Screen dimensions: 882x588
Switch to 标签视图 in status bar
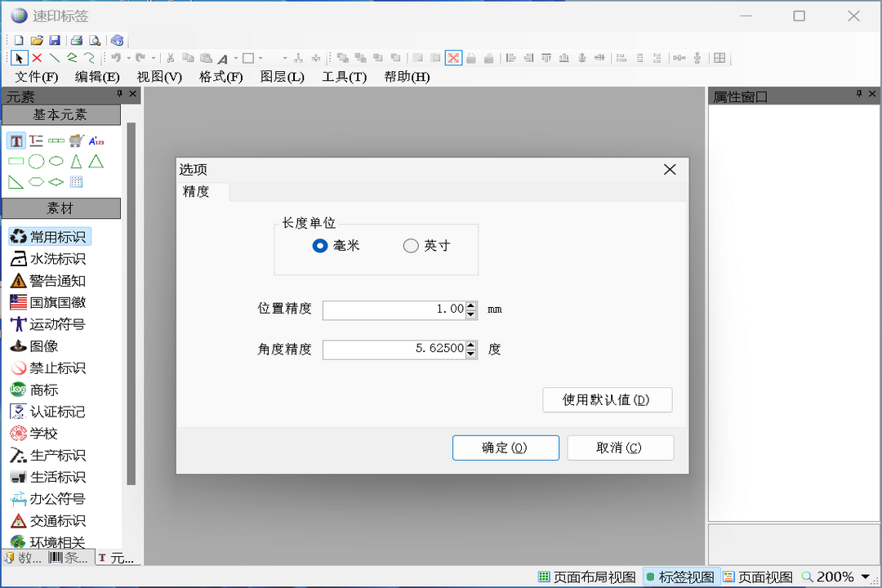tap(680, 577)
